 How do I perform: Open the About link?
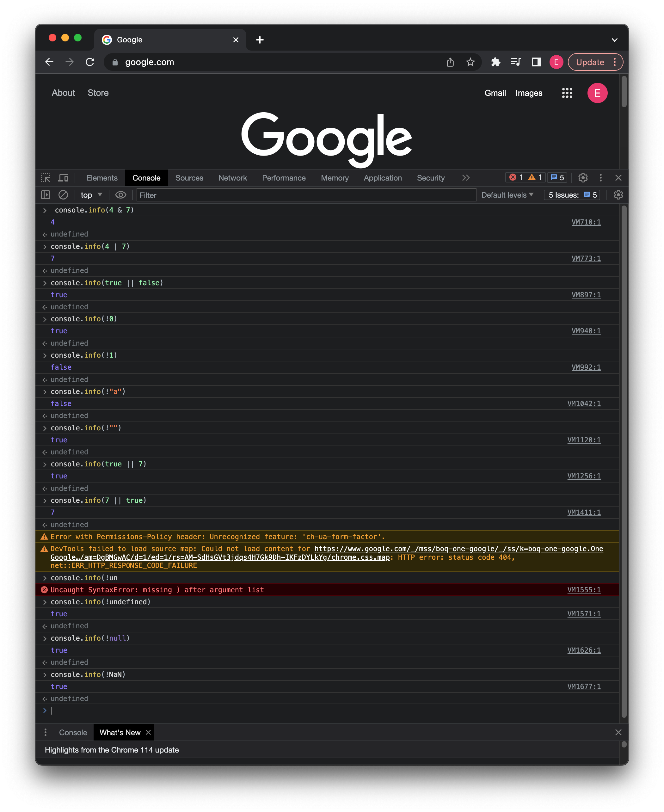[x=64, y=93]
